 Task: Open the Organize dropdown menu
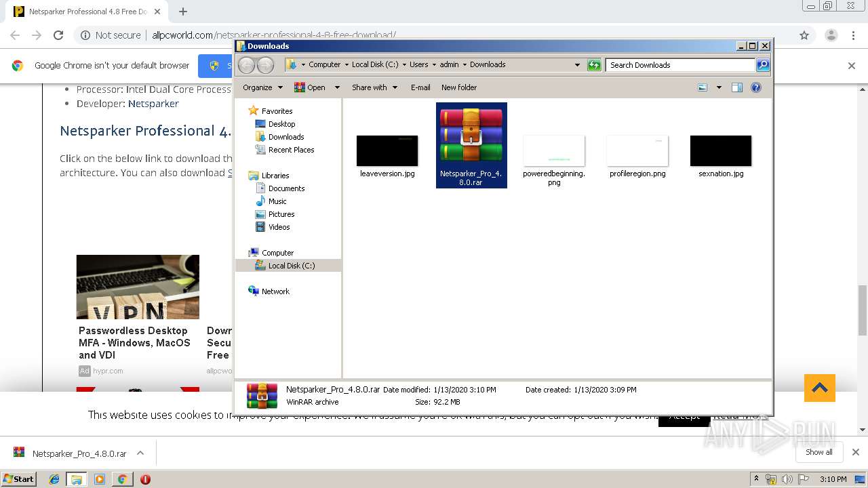(x=263, y=87)
